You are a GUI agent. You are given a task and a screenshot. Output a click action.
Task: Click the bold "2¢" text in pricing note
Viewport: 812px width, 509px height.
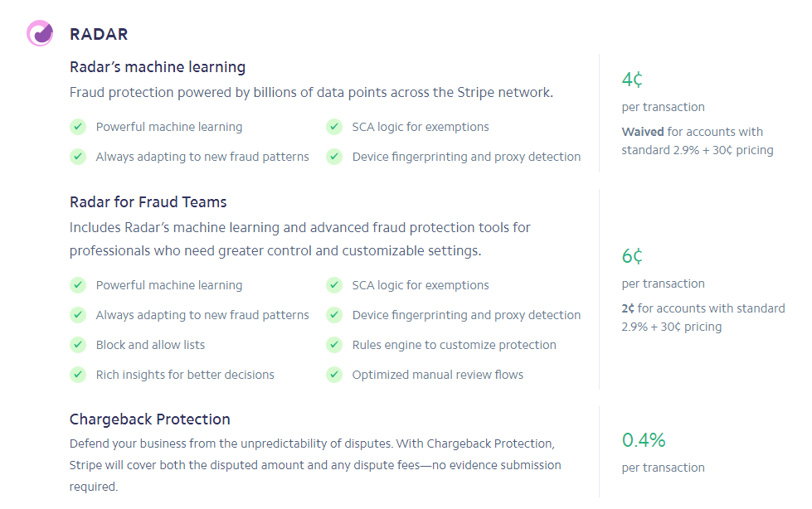pyautogui.click(x=628, y=308)
